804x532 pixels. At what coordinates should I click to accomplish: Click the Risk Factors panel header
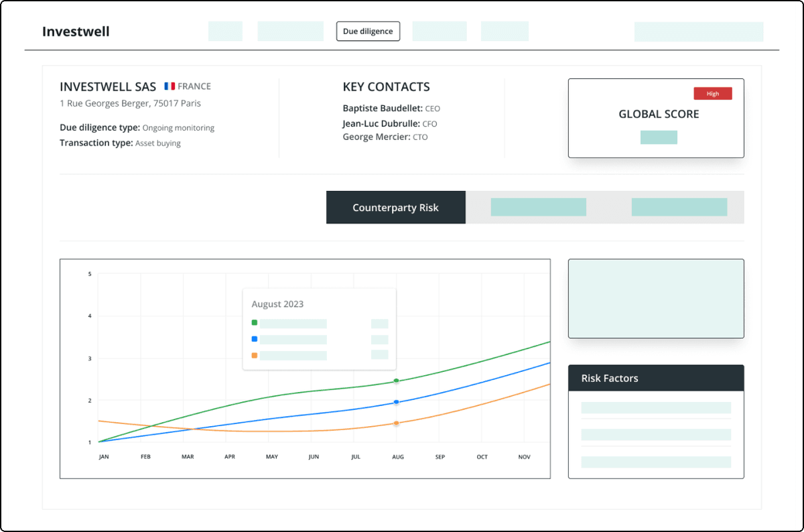tap(655, 378)
